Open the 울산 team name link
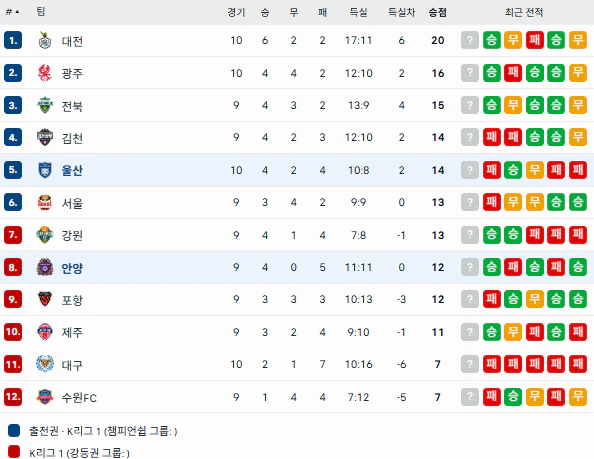Image resolution: width=594 pixels, height=459 pixels. (x=72, y=170)
